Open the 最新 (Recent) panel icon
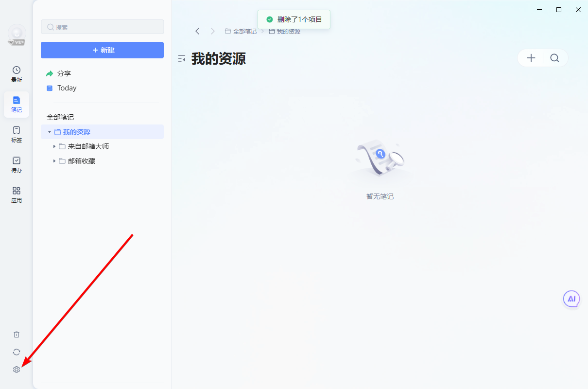Viewport: 588px width, 389px height. click(x=16, y=74)
